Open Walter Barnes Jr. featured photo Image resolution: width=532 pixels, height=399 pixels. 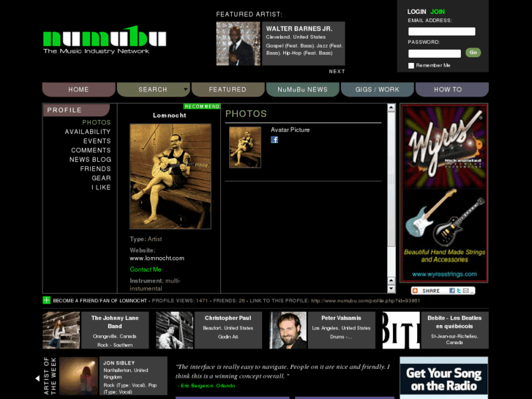238,43
